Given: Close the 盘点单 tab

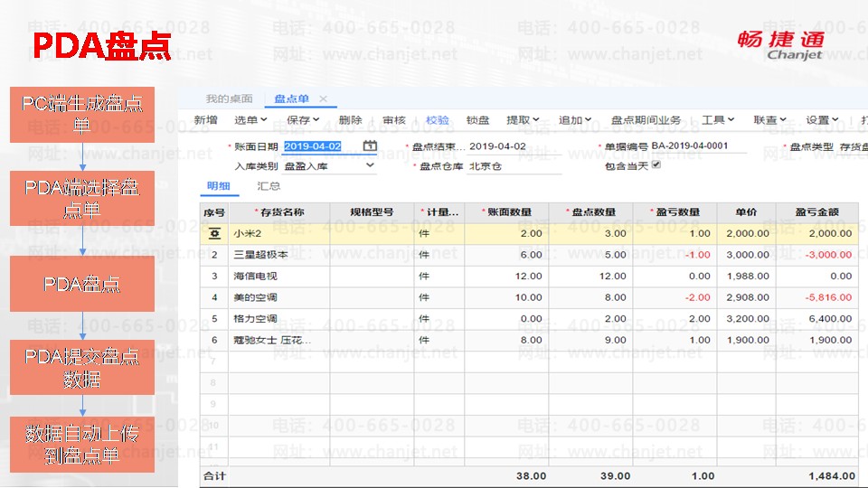Looking at the screenshot, I should click(323, 99).
